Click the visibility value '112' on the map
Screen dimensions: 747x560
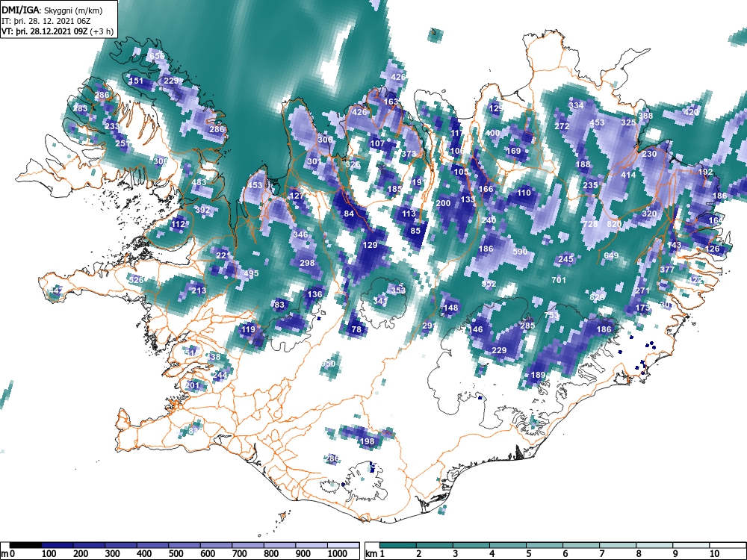coord(178,224)
